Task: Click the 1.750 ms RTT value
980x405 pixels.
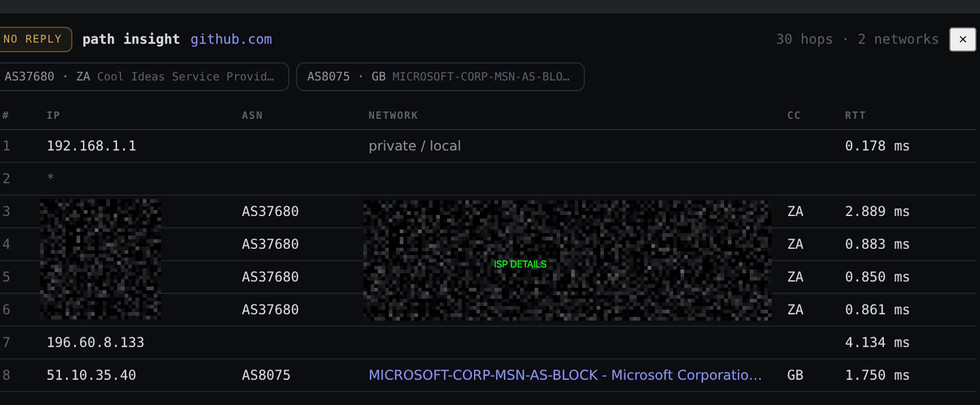Action: pyautogui.click(x=877, y=375)
